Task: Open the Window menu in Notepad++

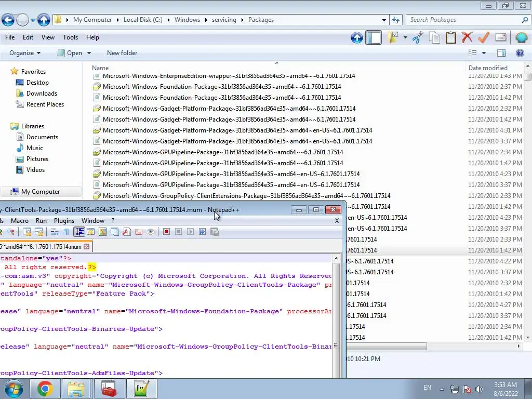Action: click(x=93, y=220)
